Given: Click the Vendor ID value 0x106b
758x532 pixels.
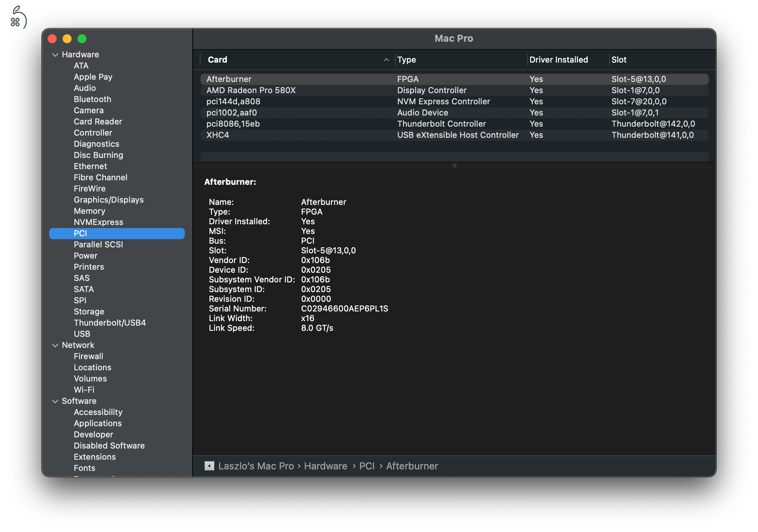Looking at the screenshot, I should (315, 260).
